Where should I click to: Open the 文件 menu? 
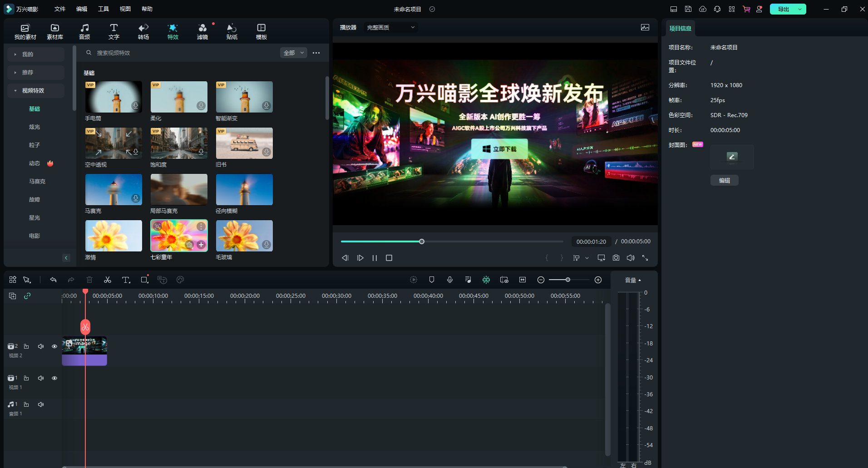(60, 9)
